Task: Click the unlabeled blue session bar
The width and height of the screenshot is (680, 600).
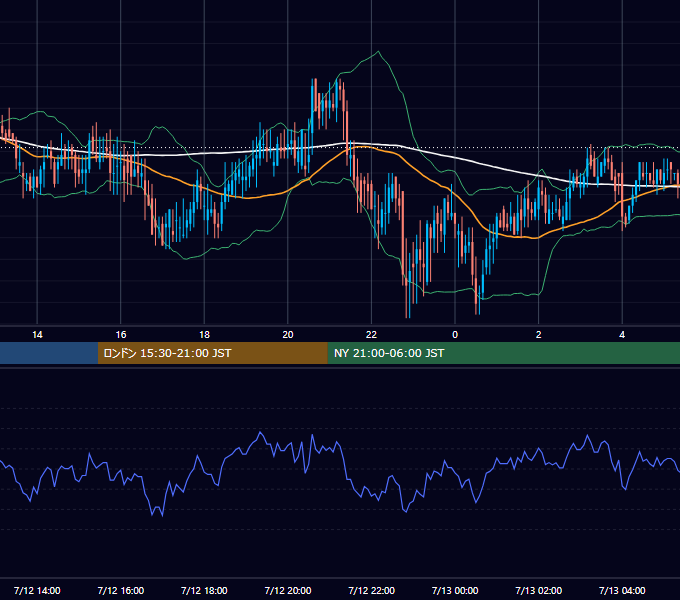Action: [x=49, y=353]
